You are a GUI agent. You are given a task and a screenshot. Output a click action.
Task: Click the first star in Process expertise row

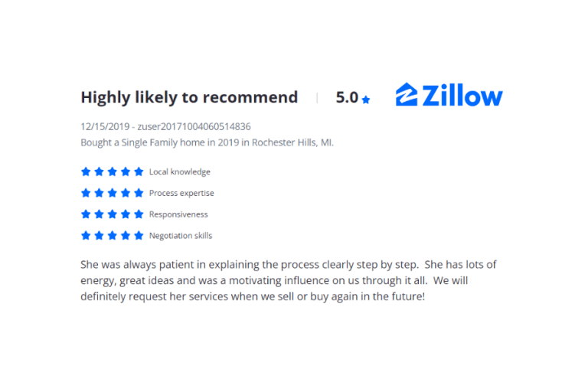click(86, 193)
